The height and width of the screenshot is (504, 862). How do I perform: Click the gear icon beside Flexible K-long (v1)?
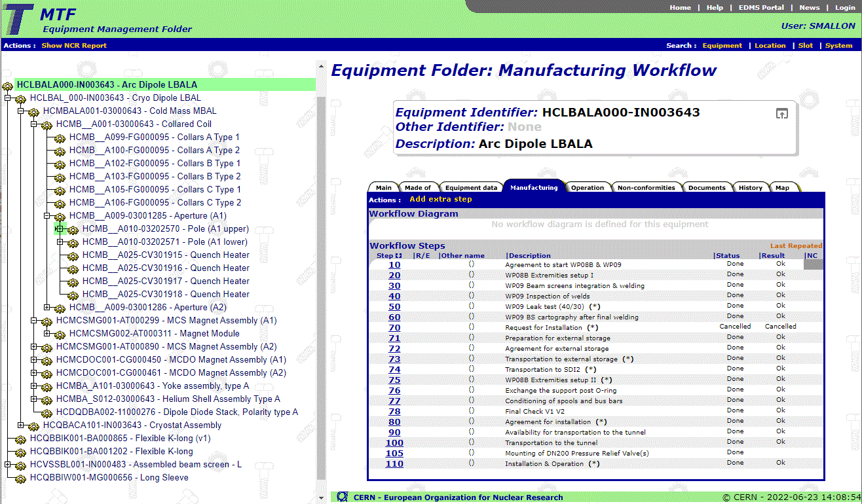pos(21,439)
